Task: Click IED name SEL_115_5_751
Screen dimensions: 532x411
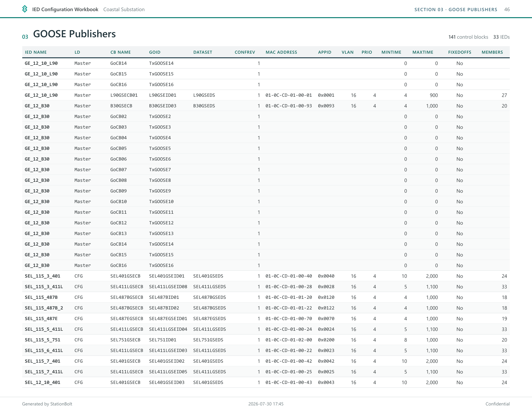Action: click(42, 340)
